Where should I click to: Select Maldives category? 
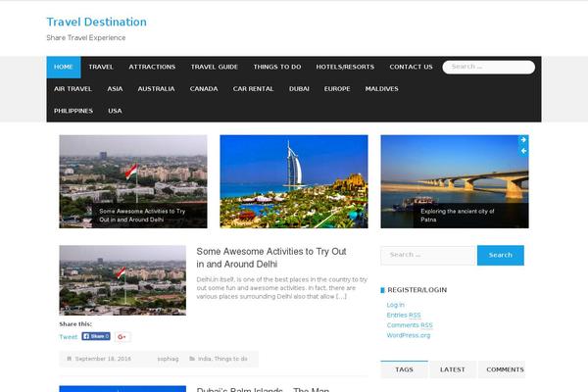tap(382, 89)
